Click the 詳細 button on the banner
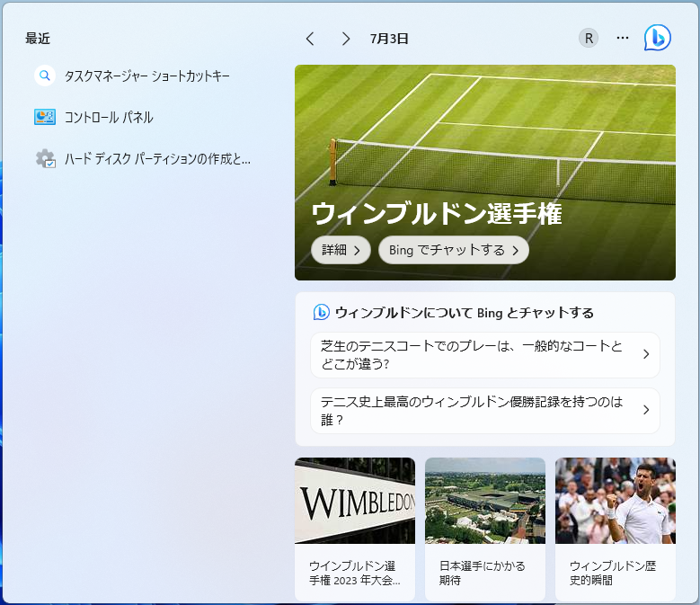Screen dimensions: 700x605 click(341, 250)
